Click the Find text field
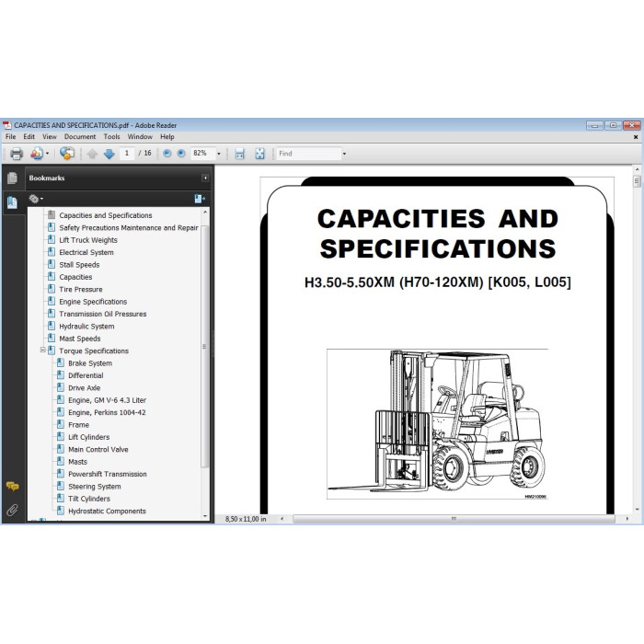 click(x=309, y=154)
